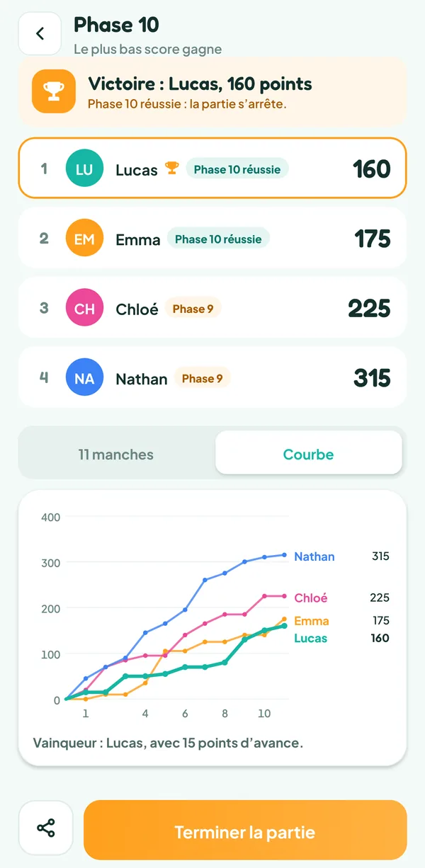
Task: Select Emma's legend label in chart
Action: (x=312, y=621)
